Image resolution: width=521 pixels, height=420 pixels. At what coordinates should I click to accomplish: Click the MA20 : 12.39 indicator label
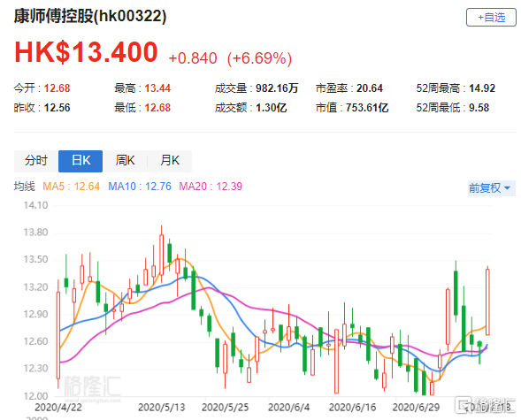coord(211,187)
